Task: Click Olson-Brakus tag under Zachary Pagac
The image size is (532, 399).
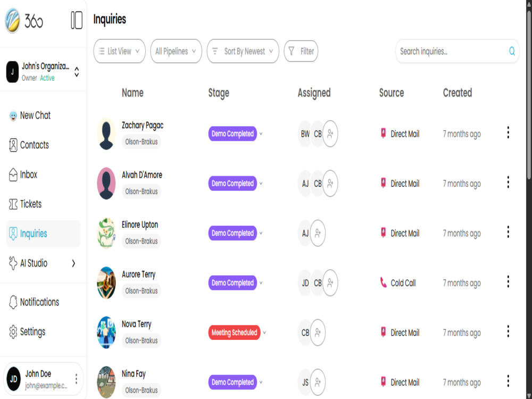Action: [141, 142]
